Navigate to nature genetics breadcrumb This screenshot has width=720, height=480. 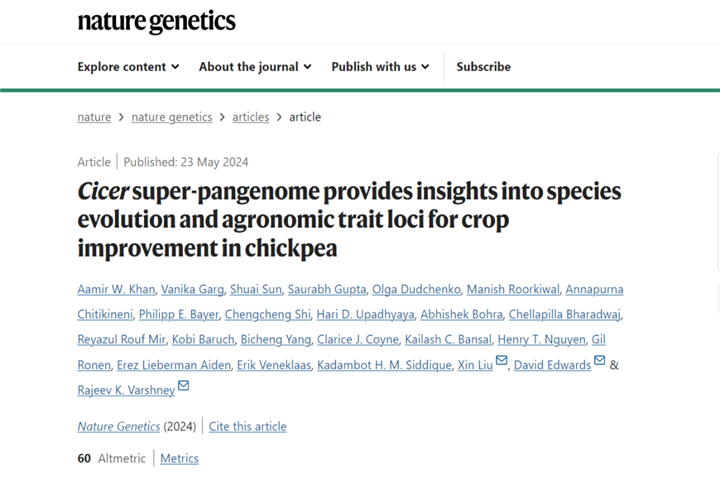(x=171, y=117)
